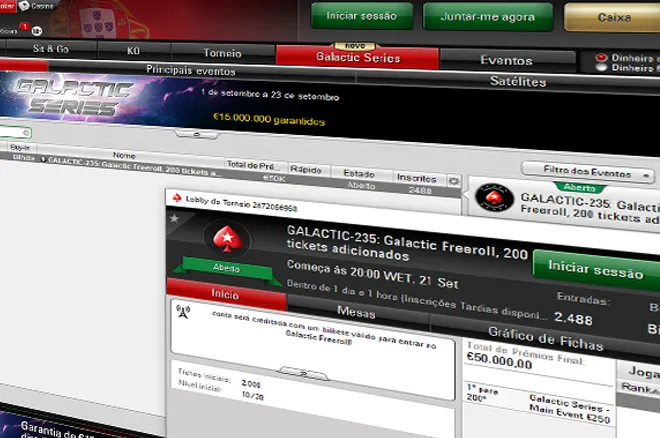Select the GALACTIC-235 Galactic Freeroll list row
Screen dimensions: 660x438
pos(231,174)
